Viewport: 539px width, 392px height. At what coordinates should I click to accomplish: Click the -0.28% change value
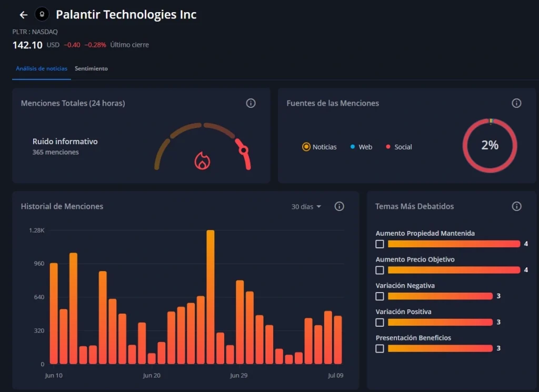(95, 45)
